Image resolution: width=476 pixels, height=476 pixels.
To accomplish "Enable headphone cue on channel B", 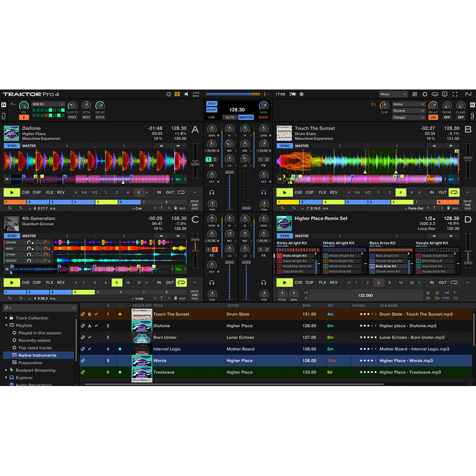I will point(264,192).
